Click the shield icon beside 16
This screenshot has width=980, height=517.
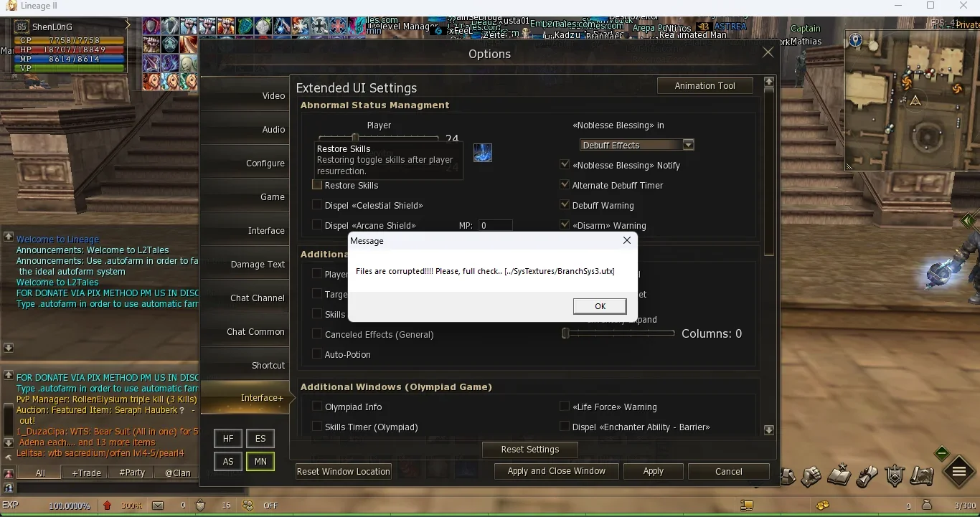tap(200, 506)
